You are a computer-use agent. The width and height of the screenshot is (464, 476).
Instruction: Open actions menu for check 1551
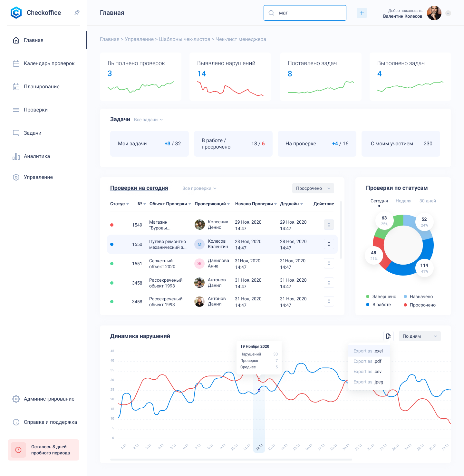pyautogui.click(x=329, y=263)
